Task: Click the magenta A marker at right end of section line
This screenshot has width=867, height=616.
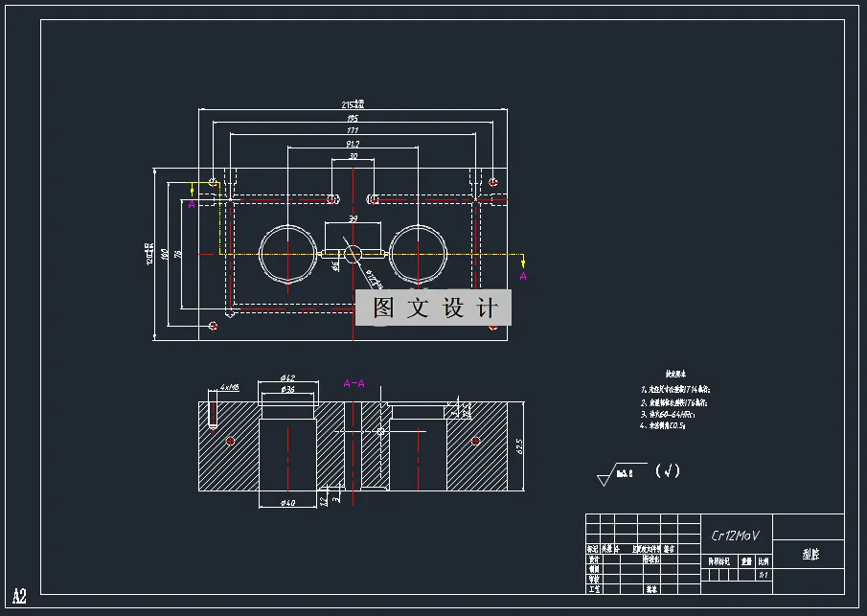Action: tap(523, 276)
